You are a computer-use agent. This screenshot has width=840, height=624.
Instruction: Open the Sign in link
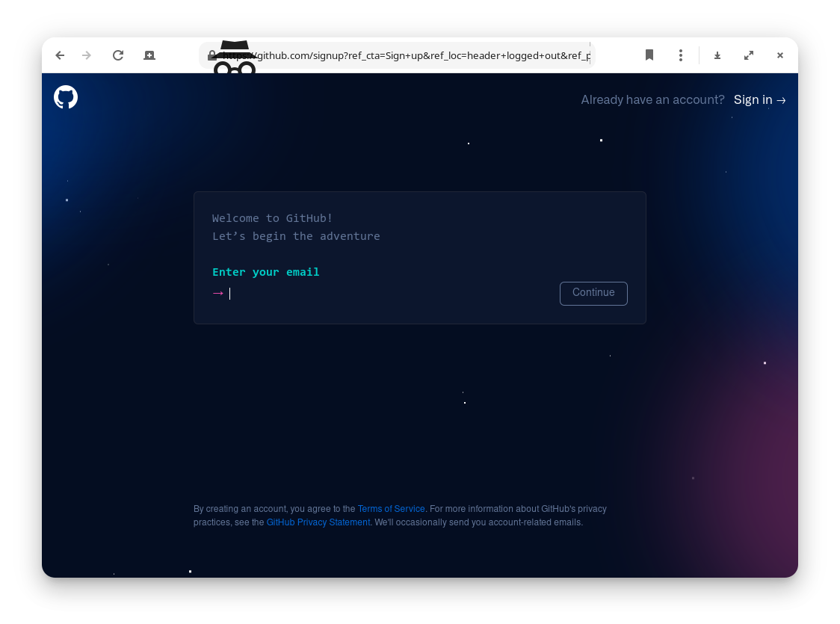pos(759,100)
